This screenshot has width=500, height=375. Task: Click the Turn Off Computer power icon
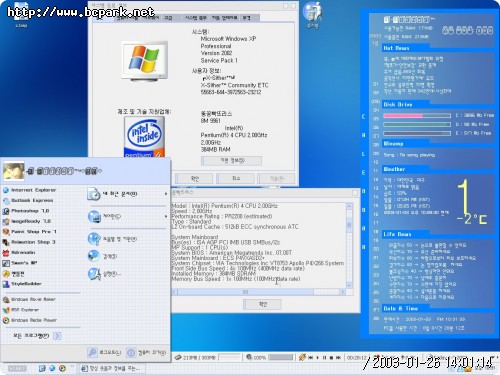131,352
